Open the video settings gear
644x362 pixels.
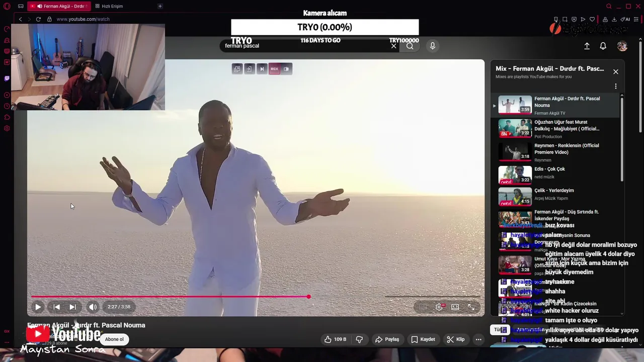point(439,307)
